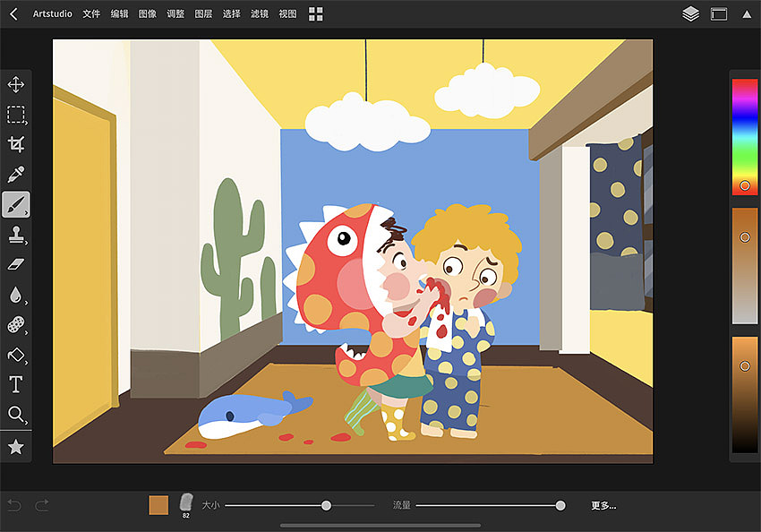Viewport: 761px width, 532px height.
Task: Select the Eraser tool
Action: [x=14, y=264]
